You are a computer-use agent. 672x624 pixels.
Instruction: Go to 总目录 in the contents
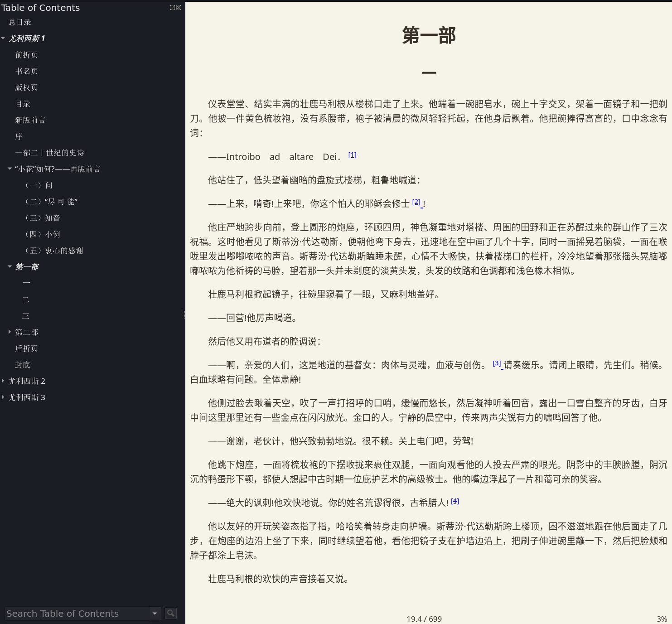[20, 22]
